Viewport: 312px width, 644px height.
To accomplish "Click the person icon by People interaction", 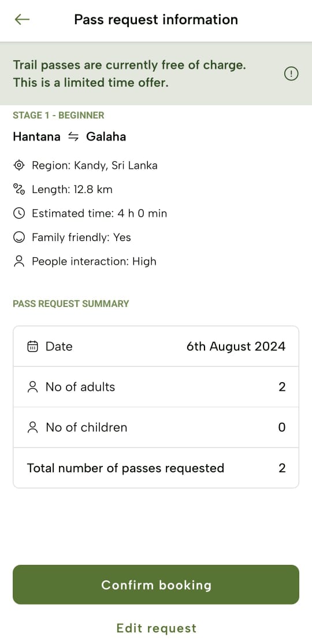I will click(19, 262).
